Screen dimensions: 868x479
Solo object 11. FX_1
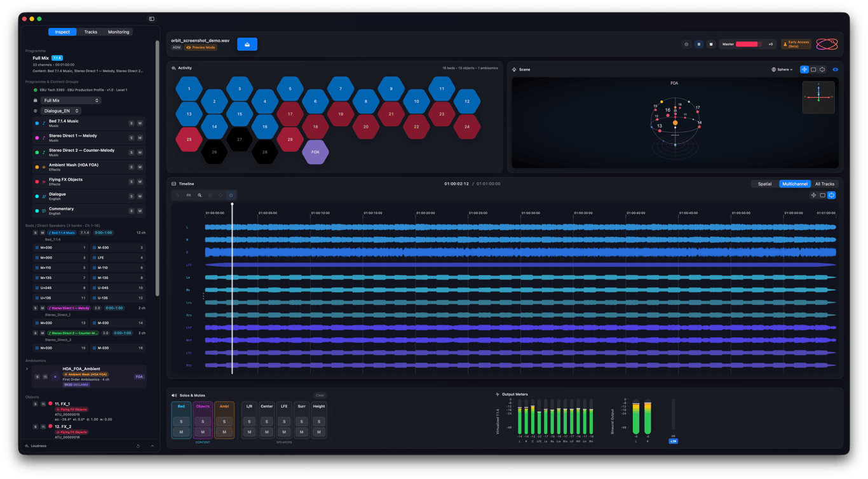click(36, 404)
